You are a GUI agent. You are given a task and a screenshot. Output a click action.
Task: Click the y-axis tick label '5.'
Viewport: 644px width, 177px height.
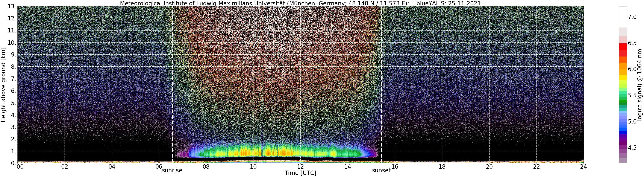(x=14, y=103)
